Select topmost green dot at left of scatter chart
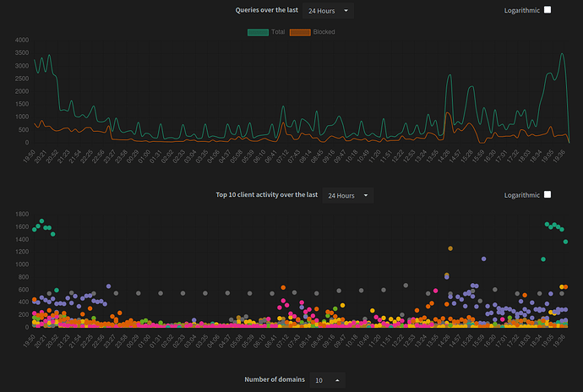Viewport: 583px width, 392px height. coord(41,221)
